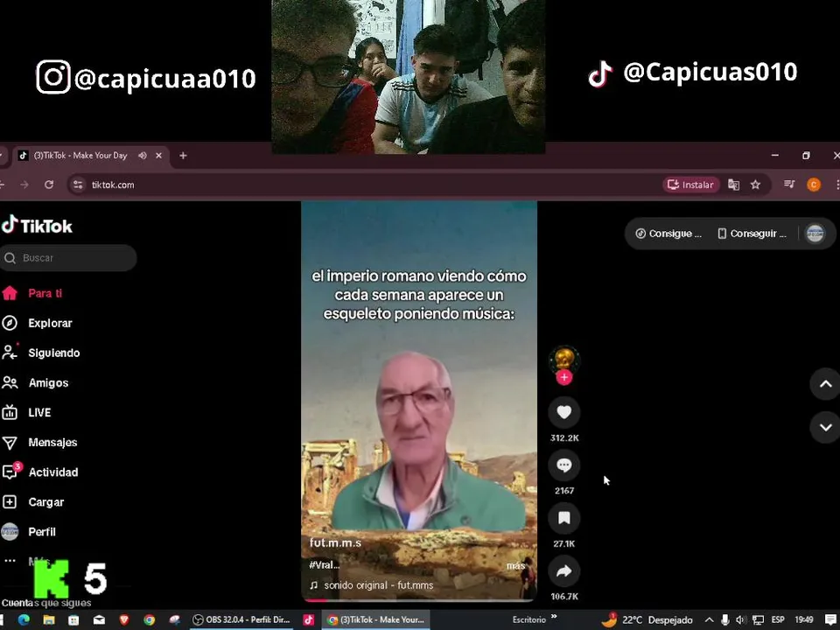The width and height of the screenshot is (840, 630).
Task: Open fut.m.m.s creator username link
Action: pos(335,542)
